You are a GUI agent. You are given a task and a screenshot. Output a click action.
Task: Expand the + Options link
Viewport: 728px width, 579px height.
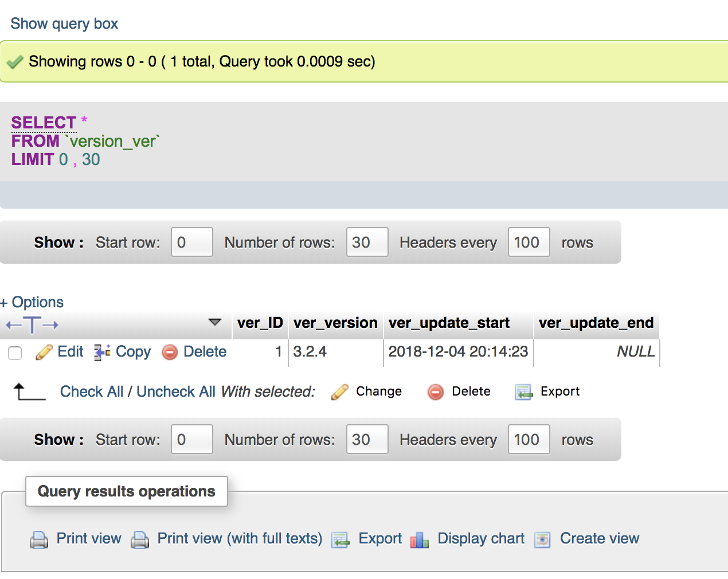[x=32, y=302]
